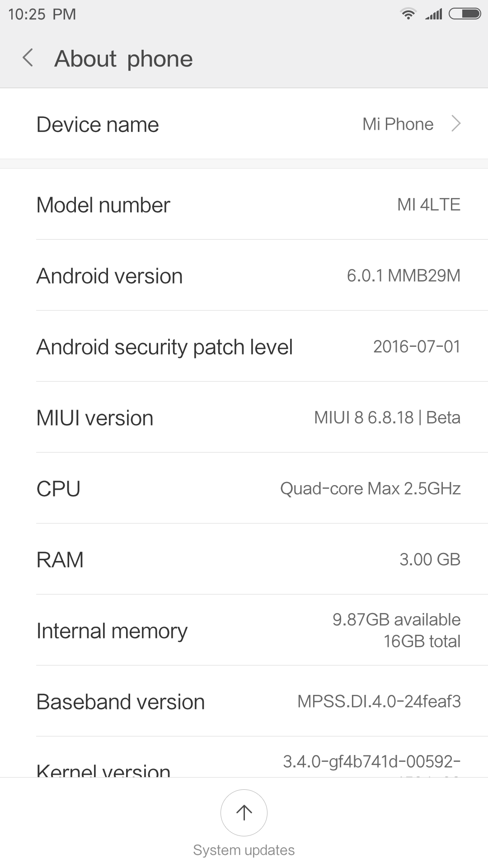
Task: Tap the clock time in status bar
Action: point(42,14)
